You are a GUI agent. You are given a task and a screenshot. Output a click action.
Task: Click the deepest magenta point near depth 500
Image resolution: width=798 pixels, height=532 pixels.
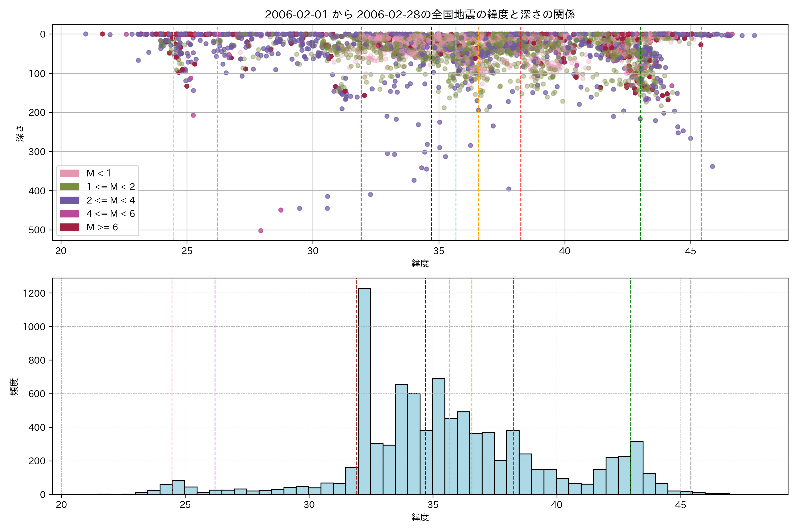click(261, 231)
